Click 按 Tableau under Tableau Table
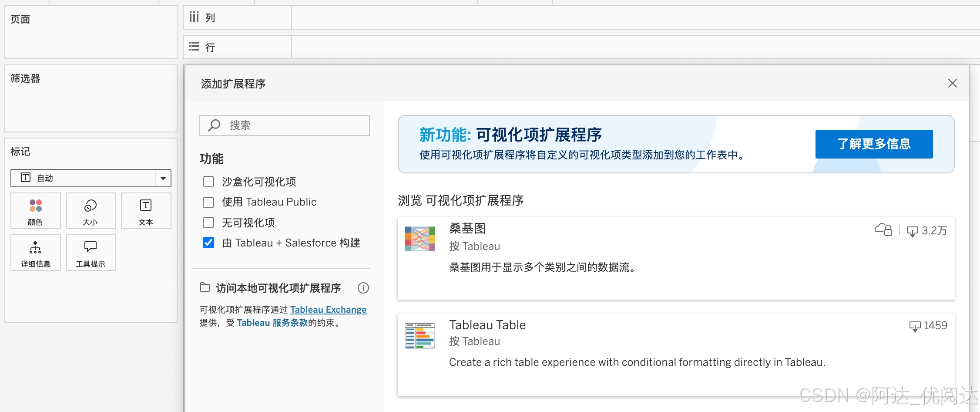Image resolution: width=980 pixels, height=412 pixels. 474,341
